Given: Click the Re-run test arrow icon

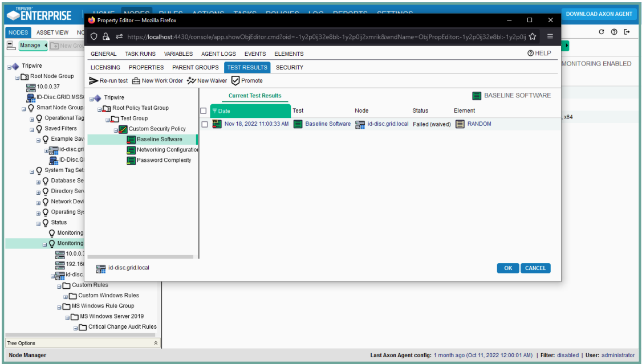Looking at the screenshot, I should (x=94, y=80).
